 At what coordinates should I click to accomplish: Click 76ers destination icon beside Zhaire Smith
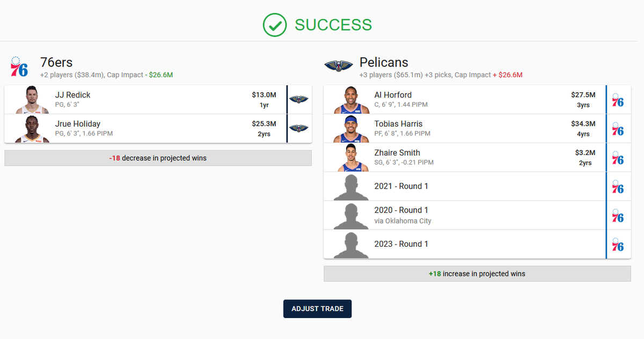[x=618, y=157]
